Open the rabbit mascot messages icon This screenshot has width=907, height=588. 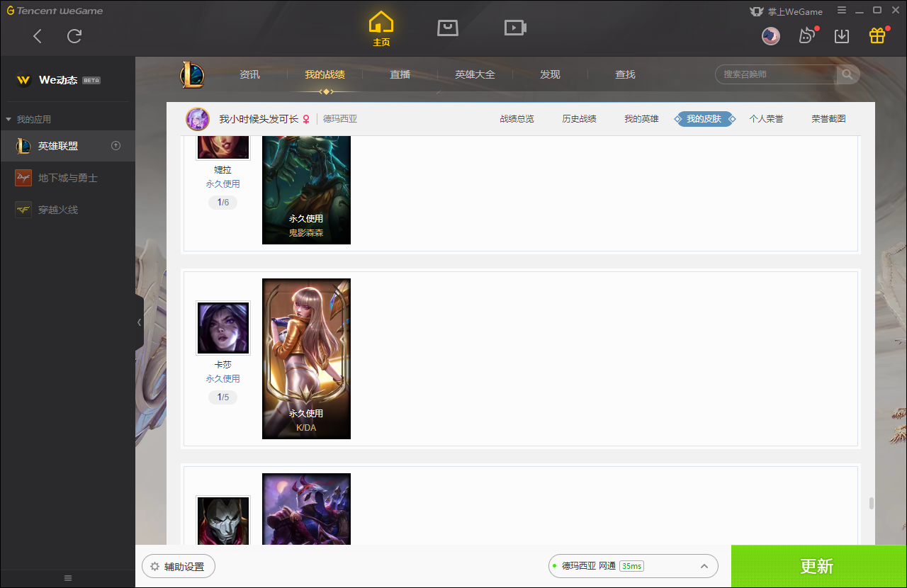(807, 35)
